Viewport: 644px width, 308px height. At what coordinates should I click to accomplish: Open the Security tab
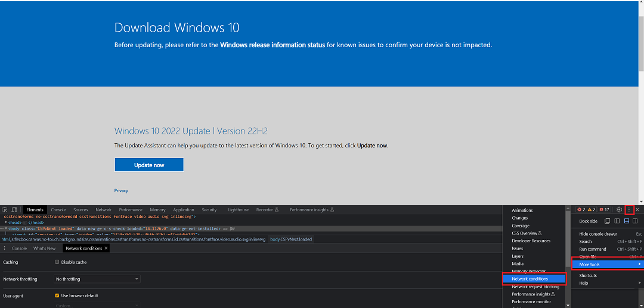point(209,210)
